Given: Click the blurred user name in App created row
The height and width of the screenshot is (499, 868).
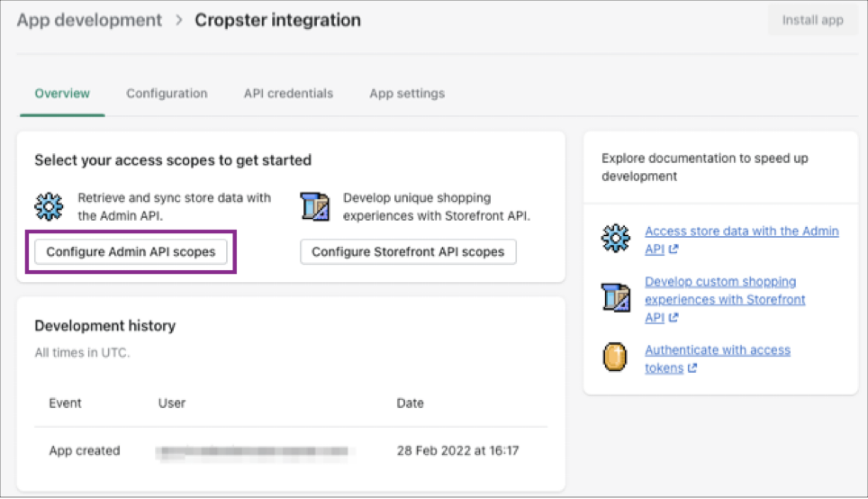Looking at the screenshot, I should pos(255,452).
